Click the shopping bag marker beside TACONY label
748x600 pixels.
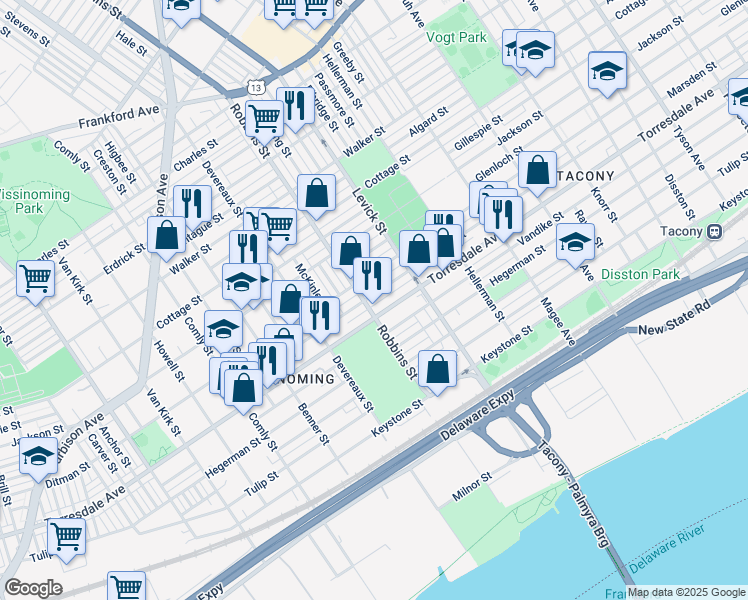click(x=537, y=171)
